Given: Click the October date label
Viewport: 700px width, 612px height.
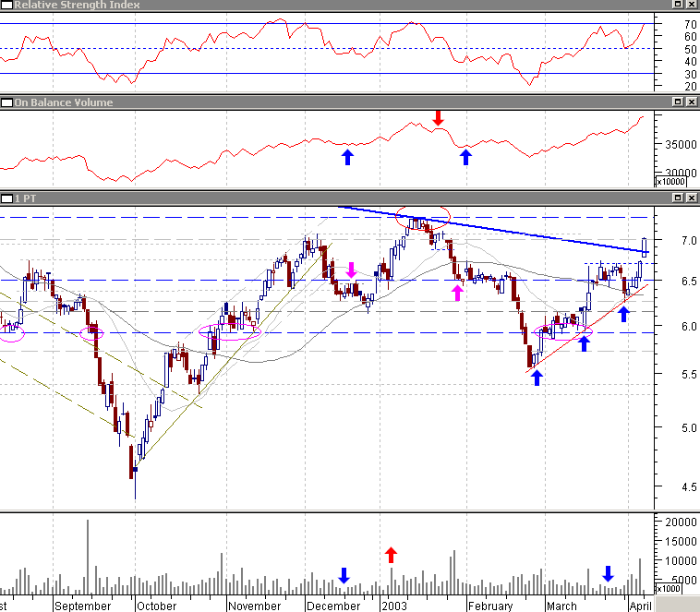Looking at the screenshot, I should pos(157,606).
